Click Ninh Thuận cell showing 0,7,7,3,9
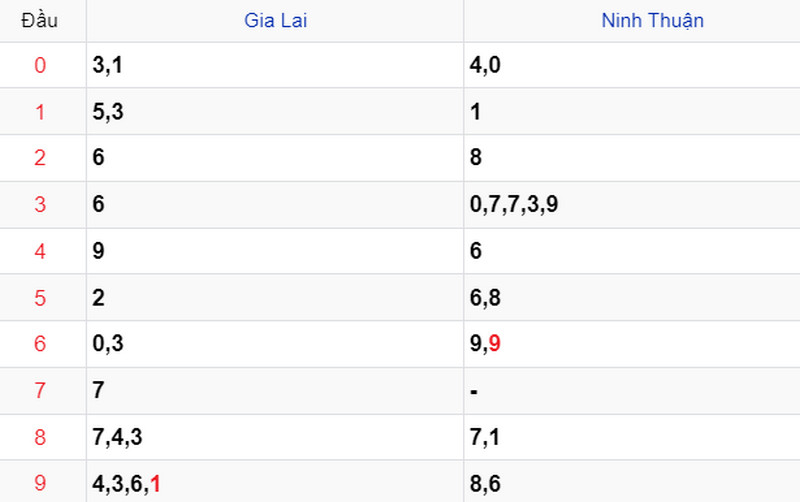The image size is (800, 502). (x=514, y=205)
